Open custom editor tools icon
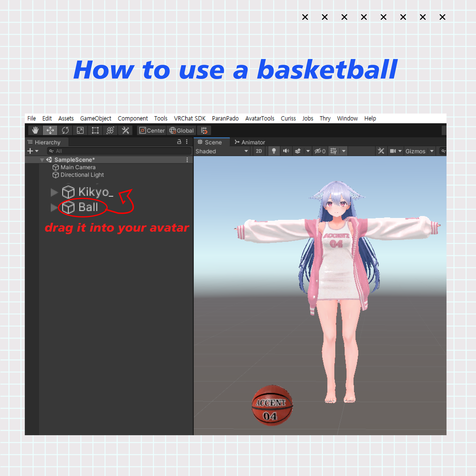The height and width of the screenshot is (476, 476). pos(125,130)
